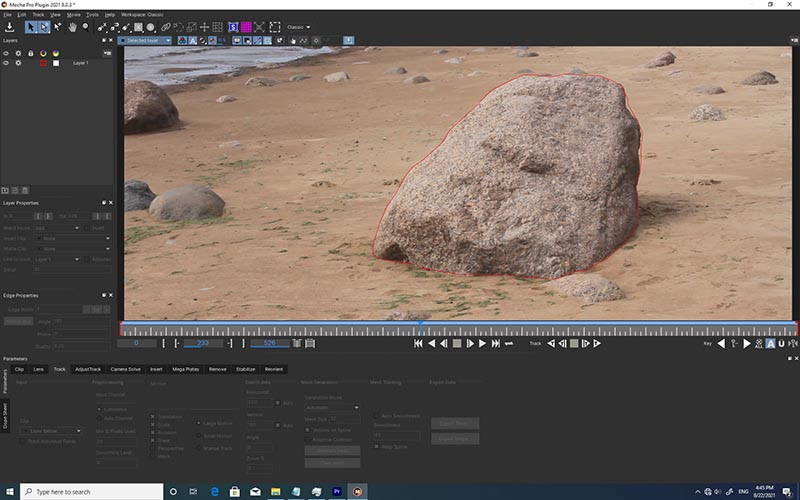Toggle the Alpha channel A icon
This screenshot has width=800, height=500.
[x=192, y=40]
